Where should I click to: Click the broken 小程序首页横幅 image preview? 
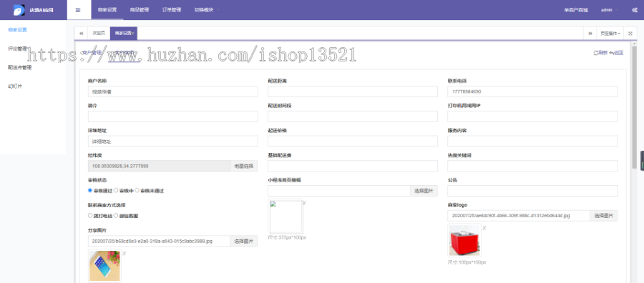[x=286, y=217]
